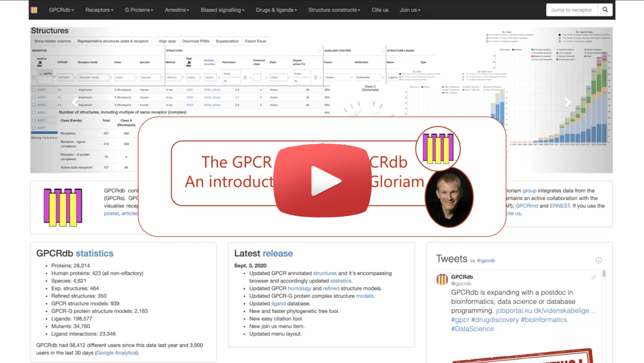The width and height of the screenshot is (644, 363).
Task: Click the #bioinformatics hashtag
Action: (544, 320)
